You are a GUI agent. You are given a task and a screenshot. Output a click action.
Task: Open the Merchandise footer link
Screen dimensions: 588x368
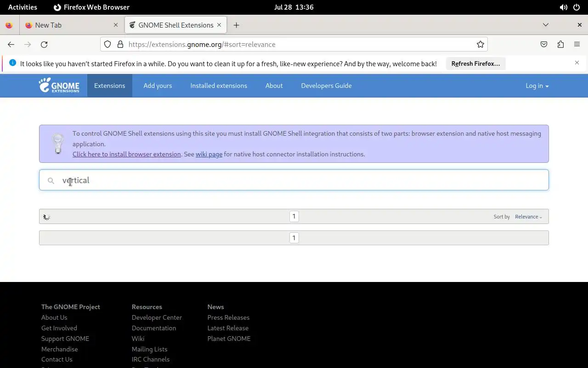pyautogui.click(x=60, y=349)
